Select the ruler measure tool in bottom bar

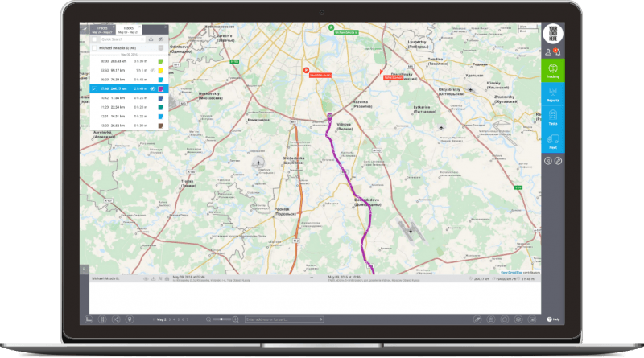(89, 319)
